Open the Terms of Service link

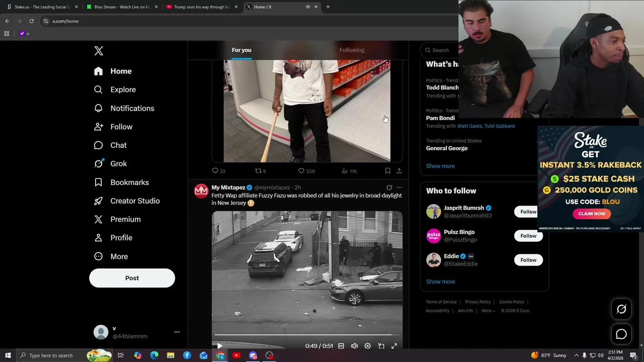[441, 302]
